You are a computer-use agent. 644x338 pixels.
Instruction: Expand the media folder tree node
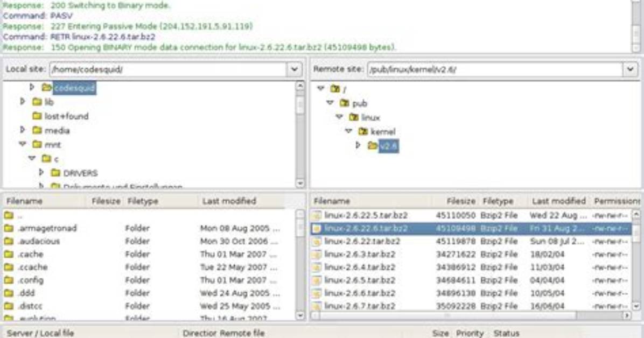pyautogui.click(x=23, y=130)
